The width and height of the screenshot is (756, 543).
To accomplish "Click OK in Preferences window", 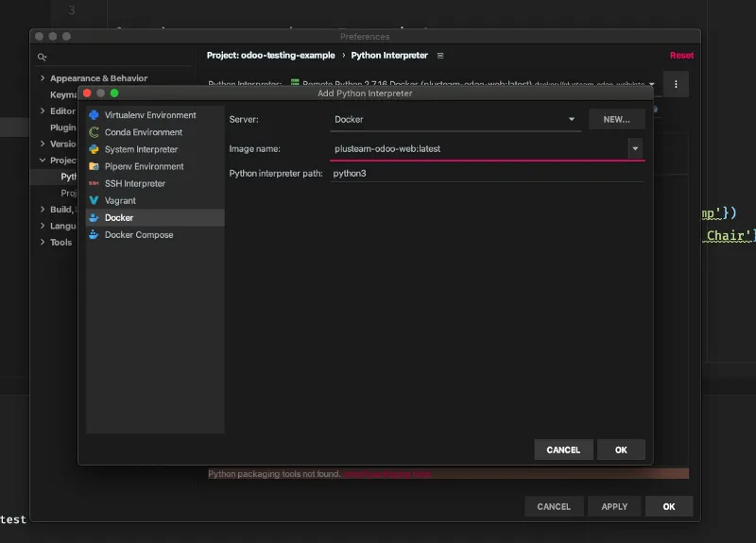I will 669,506.
